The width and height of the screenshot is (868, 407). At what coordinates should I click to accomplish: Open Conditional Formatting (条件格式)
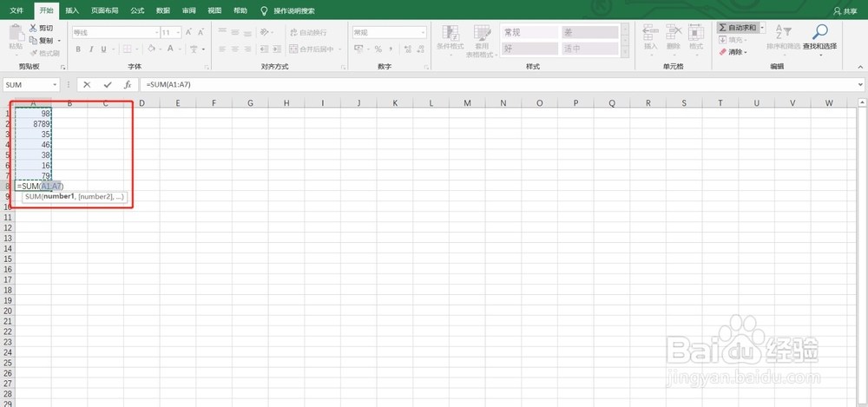click(x=450, y=40)
